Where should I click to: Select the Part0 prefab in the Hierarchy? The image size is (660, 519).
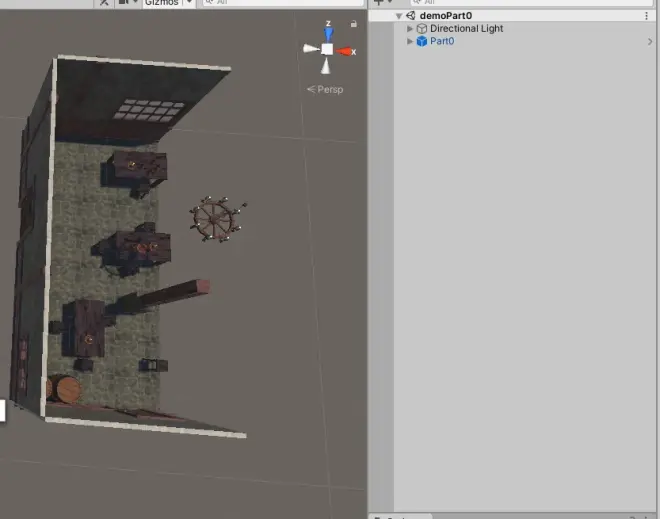point(442,41)
